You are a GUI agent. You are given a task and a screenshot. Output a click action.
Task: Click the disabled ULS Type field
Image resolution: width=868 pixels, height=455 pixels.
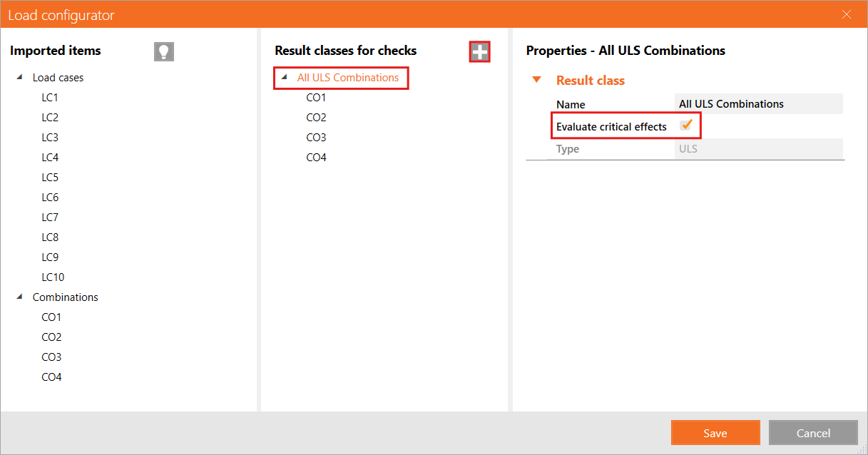(x=757, y=149)
